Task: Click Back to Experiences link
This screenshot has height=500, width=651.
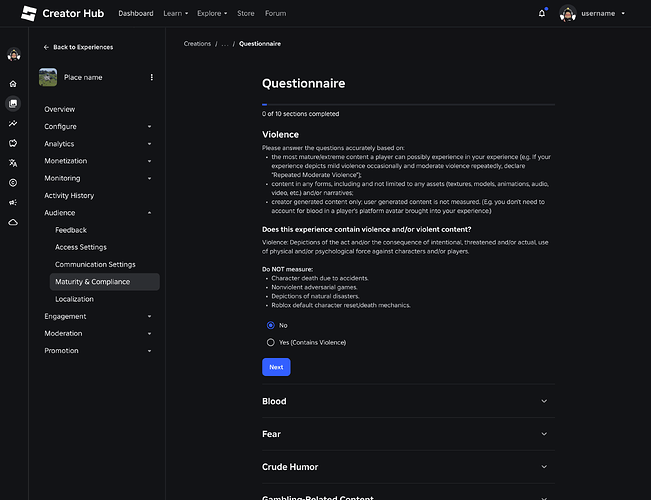Action: pos(78,47)
